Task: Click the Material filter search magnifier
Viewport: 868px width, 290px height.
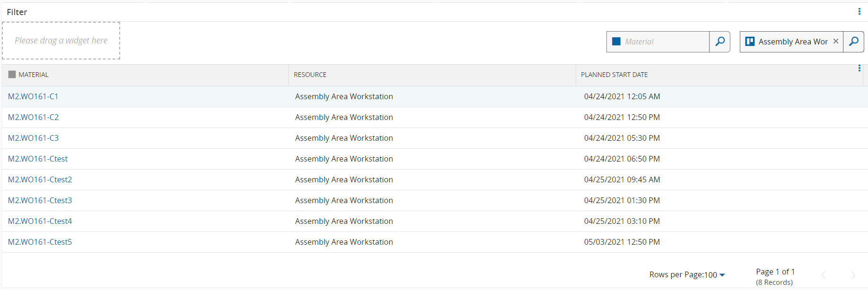Action: click(719, 42)
